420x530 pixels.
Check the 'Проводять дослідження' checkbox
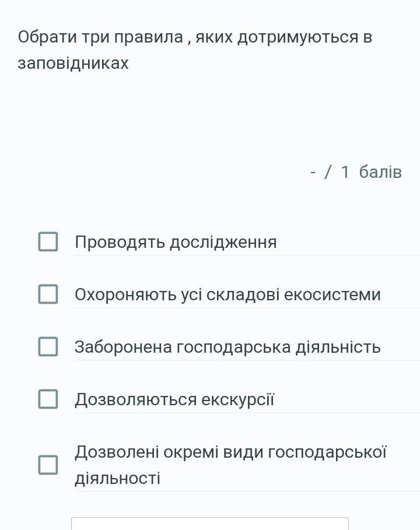click(x=48, y=241)
